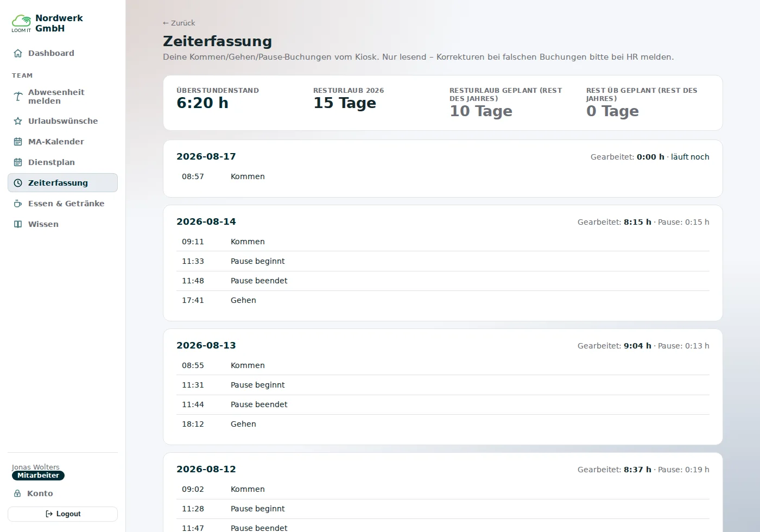Open the Dashboard page
Viewport: 760px width, 532px height.
[x=62, y=53]
